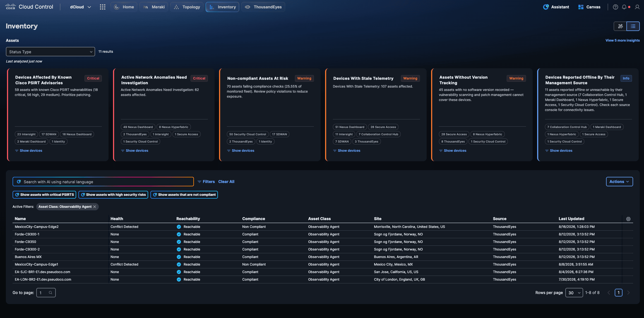
Task: Show devices for Stale Telemetry card
Action: pos(347,151)
